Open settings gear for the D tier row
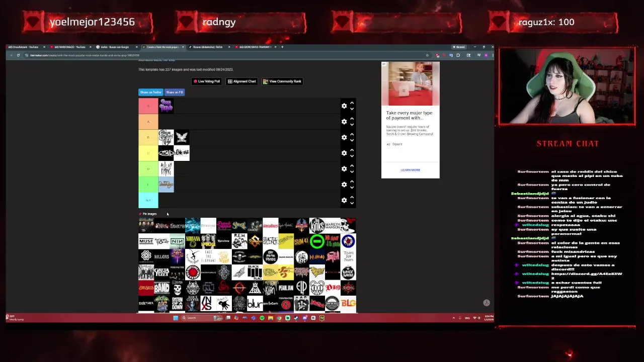 tap(344, 169)
